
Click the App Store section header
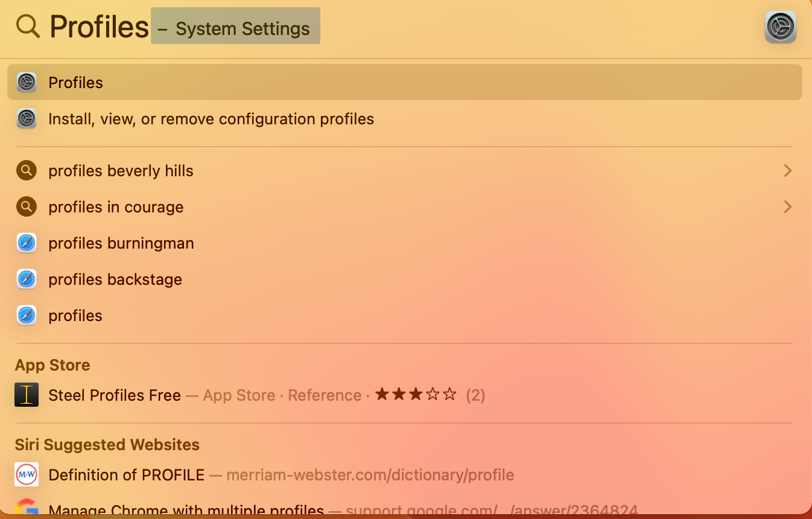[52, 365]
